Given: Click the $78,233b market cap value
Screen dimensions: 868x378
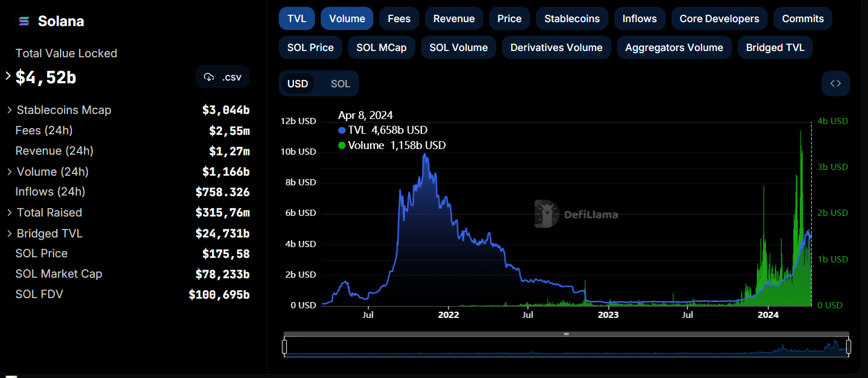Looking at the screenshot, I should (x=223, y=274).
